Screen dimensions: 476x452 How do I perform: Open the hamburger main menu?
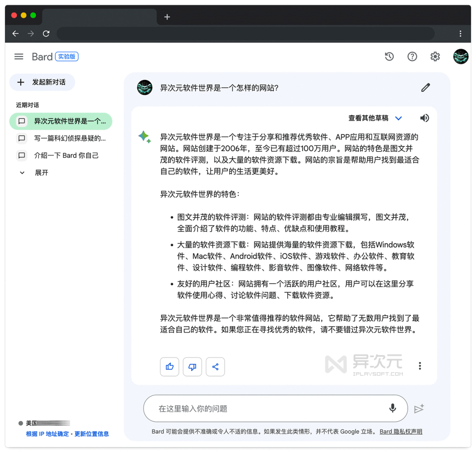tap(19, 56)
